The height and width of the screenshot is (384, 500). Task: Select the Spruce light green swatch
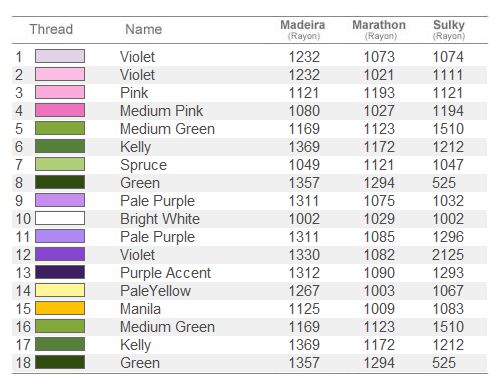click(60, 164)
